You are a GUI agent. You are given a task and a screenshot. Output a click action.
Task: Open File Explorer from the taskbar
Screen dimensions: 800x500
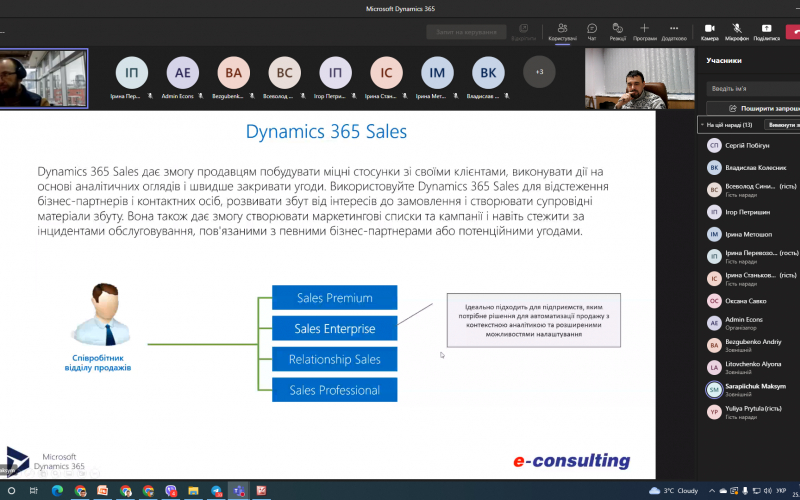193,491
